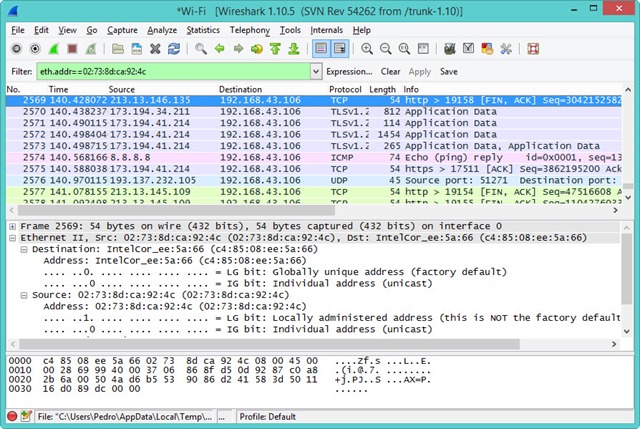Open the Telephony menu
The image size is (640, 429).
(249, 30)
